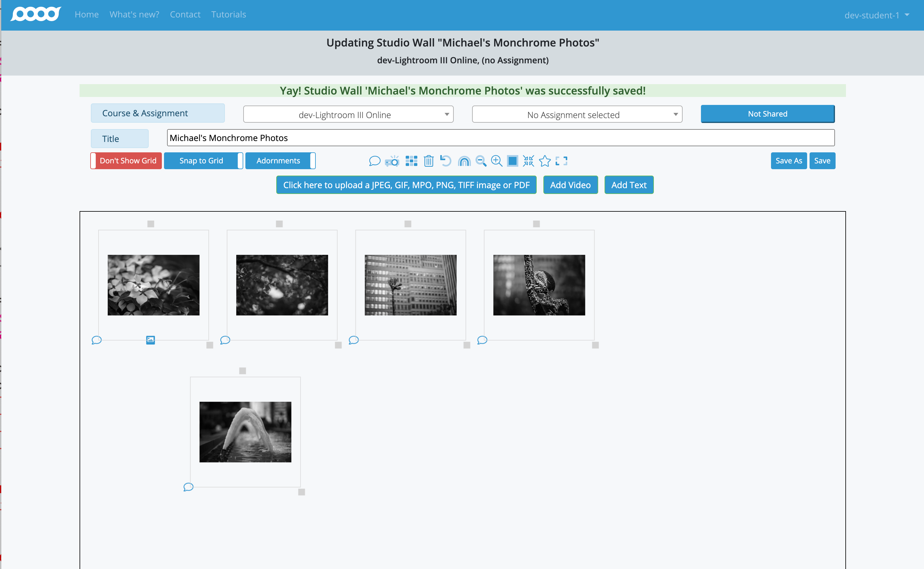Click the inward arrows compress icon
924x569 pixels.
(x=528, y=161)
